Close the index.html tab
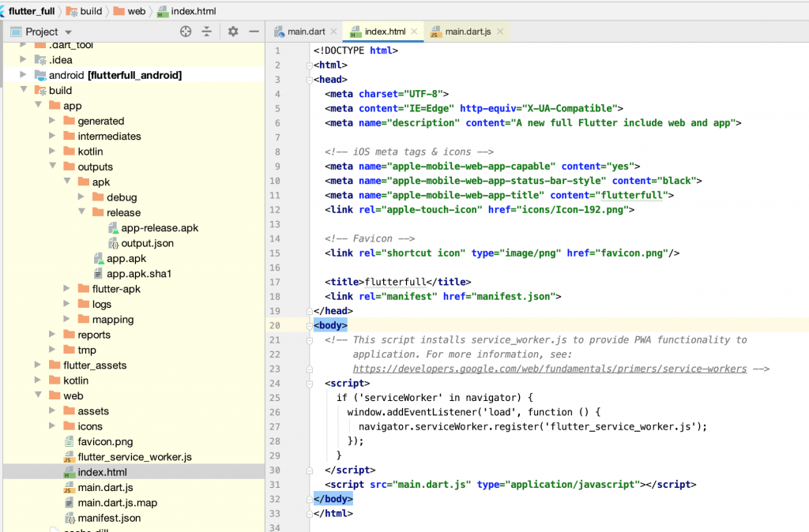Viewport: 809px width, 532px height. [414, 32]
